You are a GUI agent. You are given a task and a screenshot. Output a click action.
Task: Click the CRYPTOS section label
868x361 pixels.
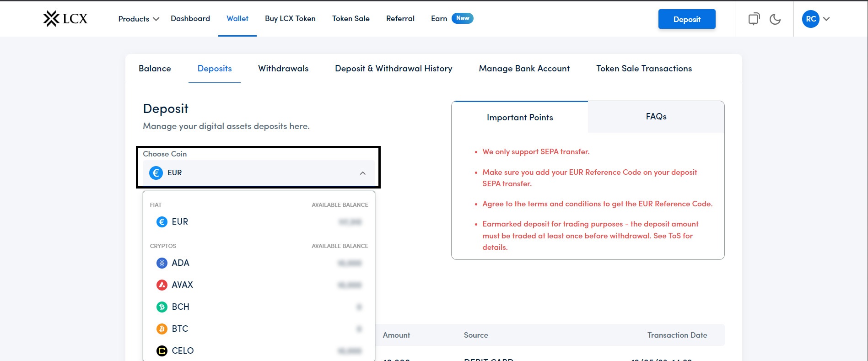coord(163,246)
